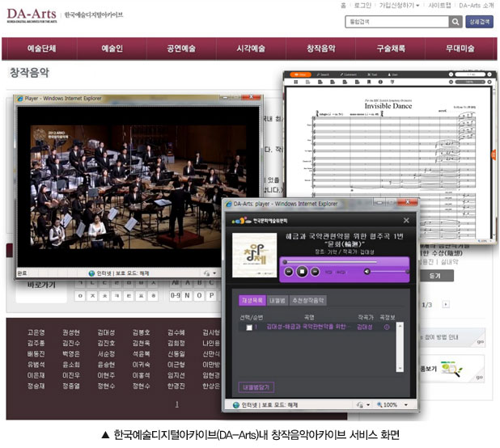Click previous page arrow in score viewer

(451, 74)
